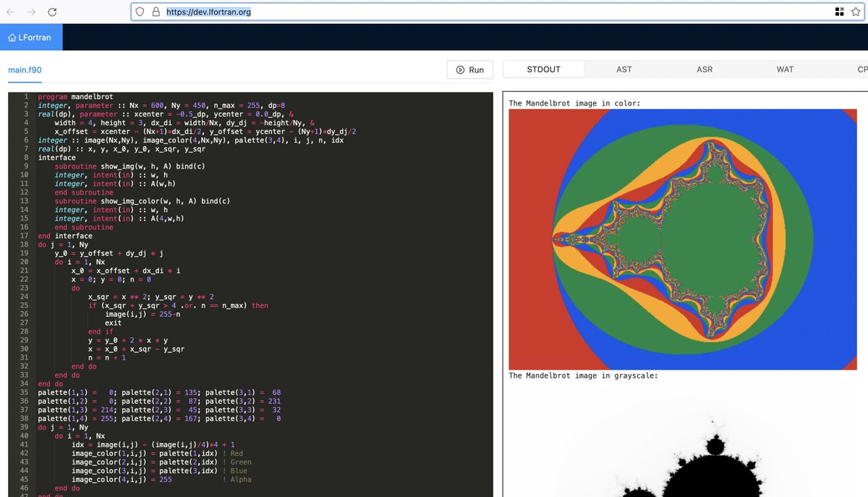Click the LFortran home logo
The image size is (868, 497).
(x=31, y=37)
